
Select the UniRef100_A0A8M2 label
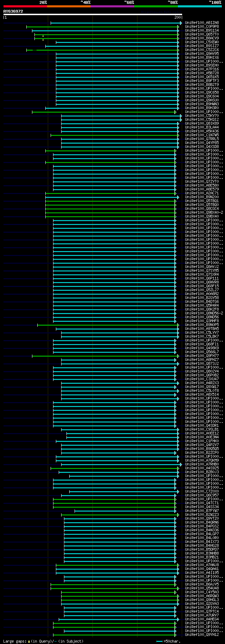pyautogui.click(x=202, y=294)
